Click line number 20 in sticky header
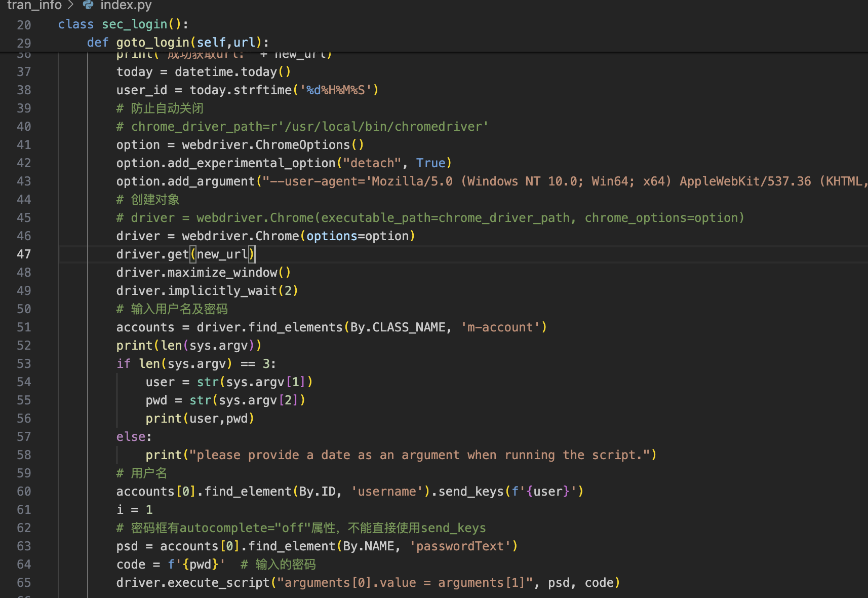868x598 pixels. [x=24, y=25]
